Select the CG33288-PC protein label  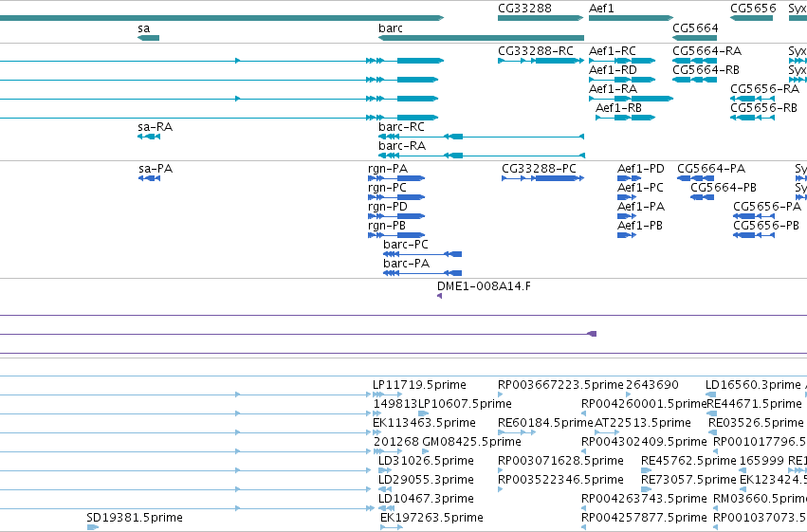539,169
